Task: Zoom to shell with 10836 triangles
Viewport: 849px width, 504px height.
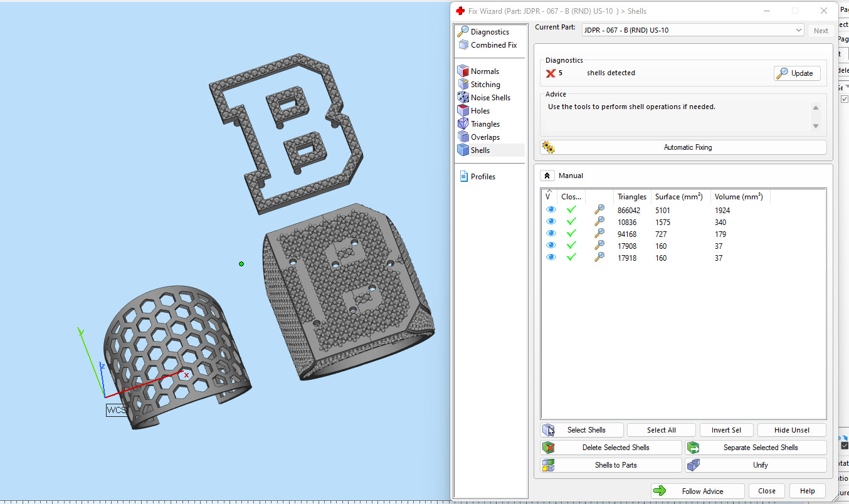Action: coord(599,222)
